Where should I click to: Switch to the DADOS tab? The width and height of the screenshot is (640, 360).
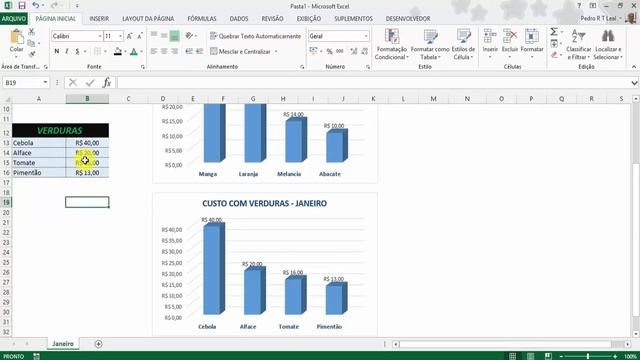tap(239, 19)
